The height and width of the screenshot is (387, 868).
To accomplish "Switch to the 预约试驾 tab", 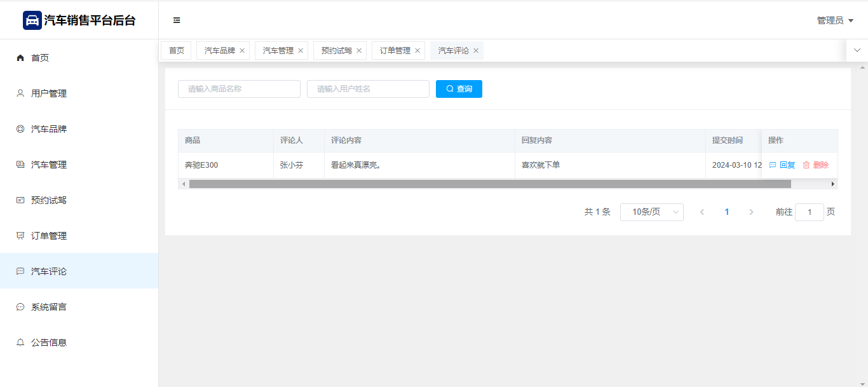I will [x=340, y=51].
